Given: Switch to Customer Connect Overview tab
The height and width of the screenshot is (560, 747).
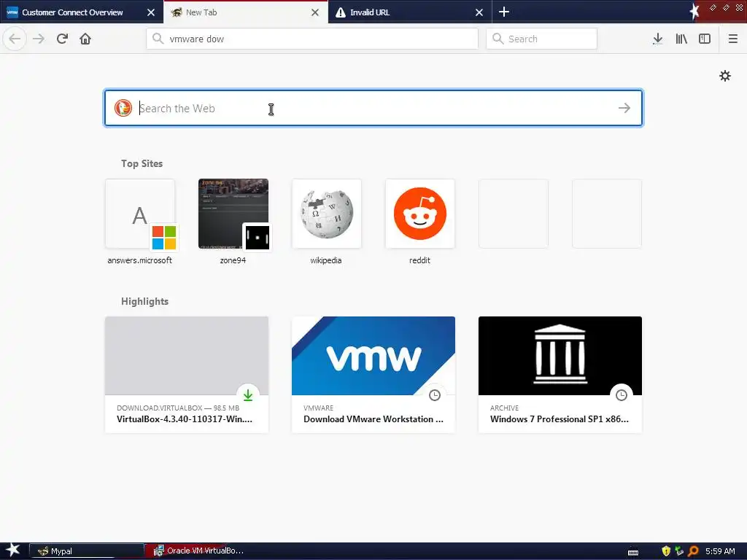Looking at the screenshot, I should (81, 12).
